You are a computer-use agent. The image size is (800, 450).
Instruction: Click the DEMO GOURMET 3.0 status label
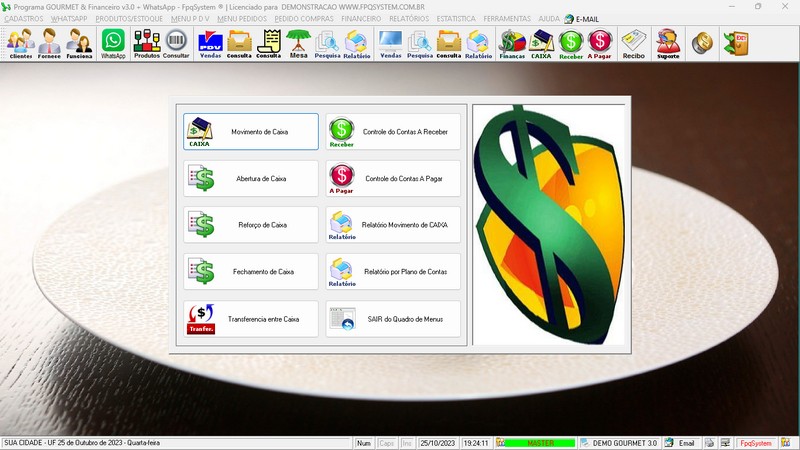tap(624, 443)
